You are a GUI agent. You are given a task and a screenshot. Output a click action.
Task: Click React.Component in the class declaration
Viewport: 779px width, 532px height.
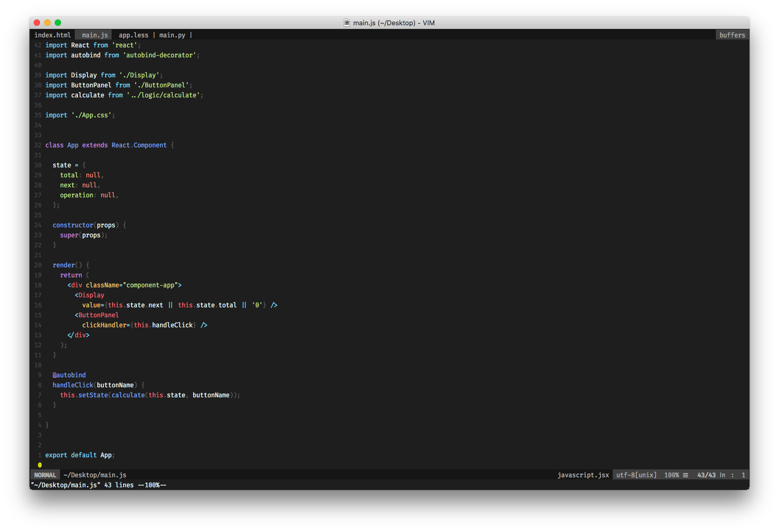[139, 145]
